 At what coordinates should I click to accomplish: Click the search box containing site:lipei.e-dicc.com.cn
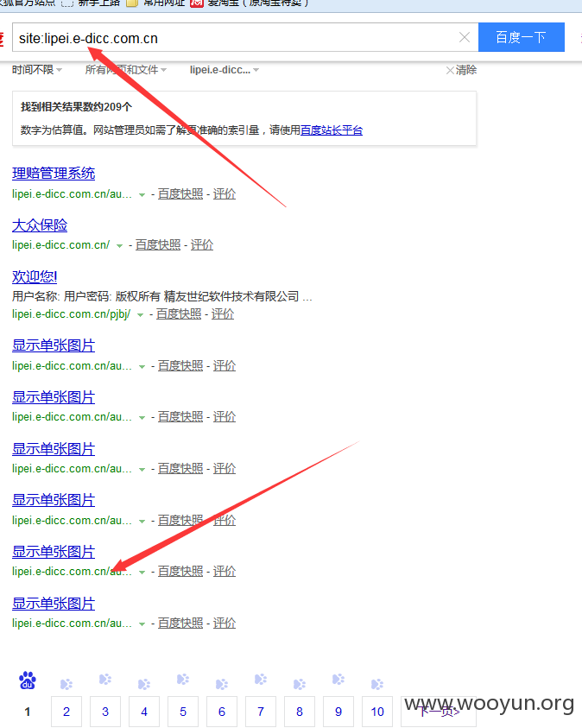pos(245,37)
